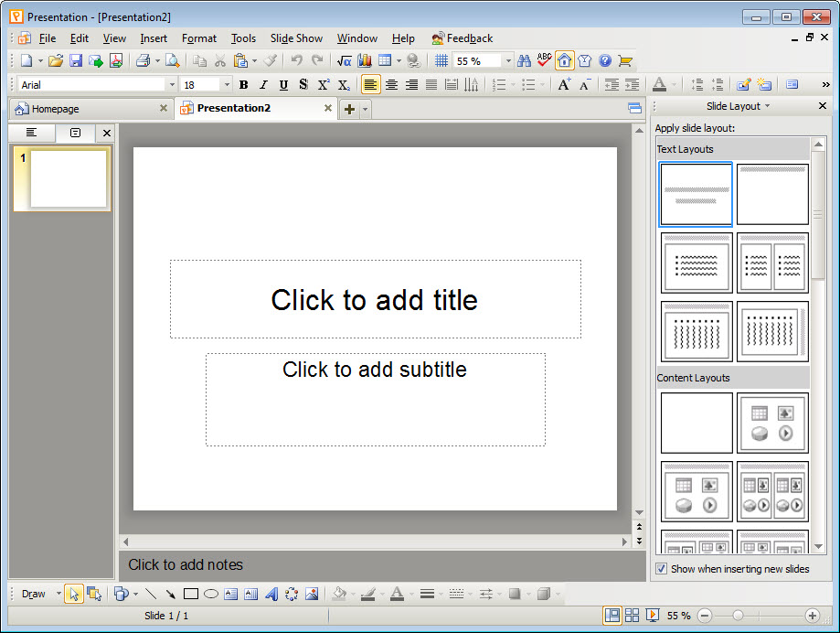The image size is (840, 633).
Task: Open the Slide Show menu
Action: (x=296, y=38)
